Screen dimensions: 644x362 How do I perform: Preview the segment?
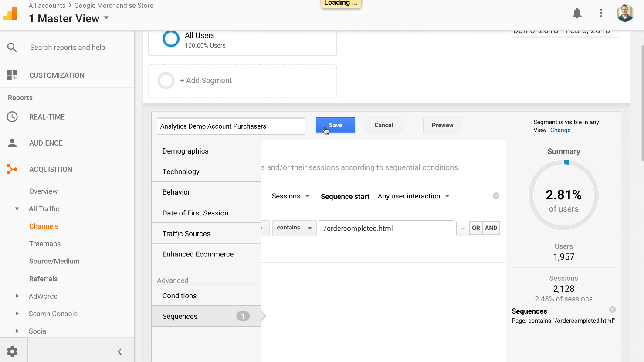[x=443, y=125]
